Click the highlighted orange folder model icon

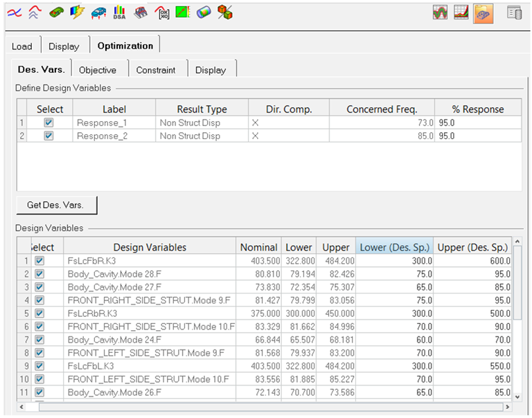click(483, 12)
